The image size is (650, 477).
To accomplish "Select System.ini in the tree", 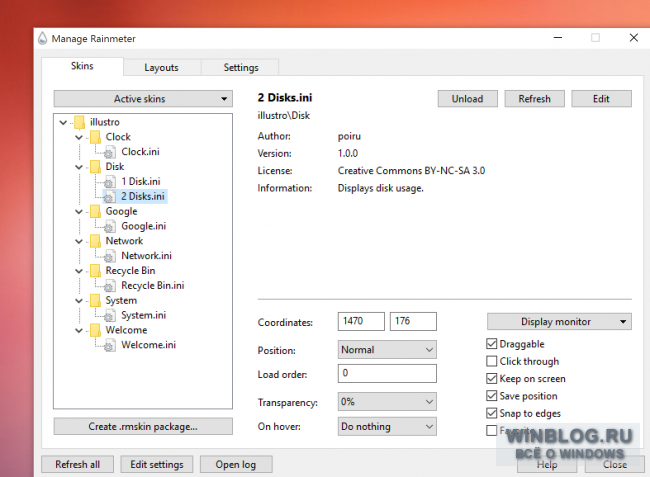I will 143,315.
